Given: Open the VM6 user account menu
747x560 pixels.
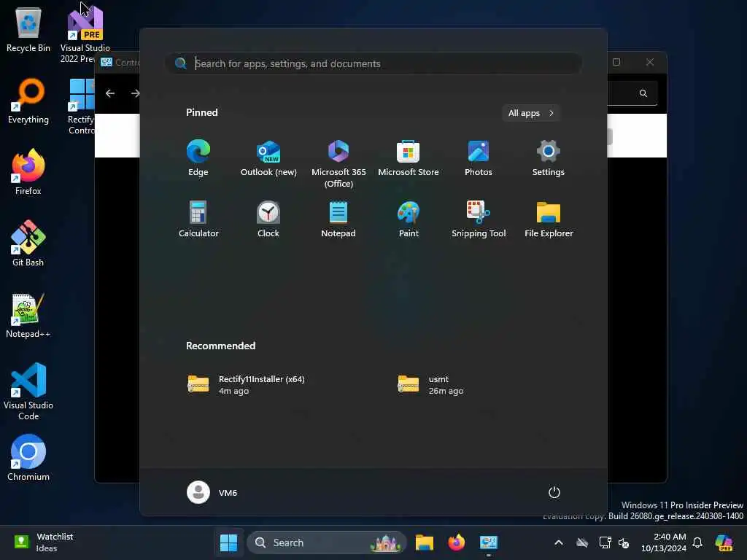Looking at the screenshot, I should click(x=212, y=492).
